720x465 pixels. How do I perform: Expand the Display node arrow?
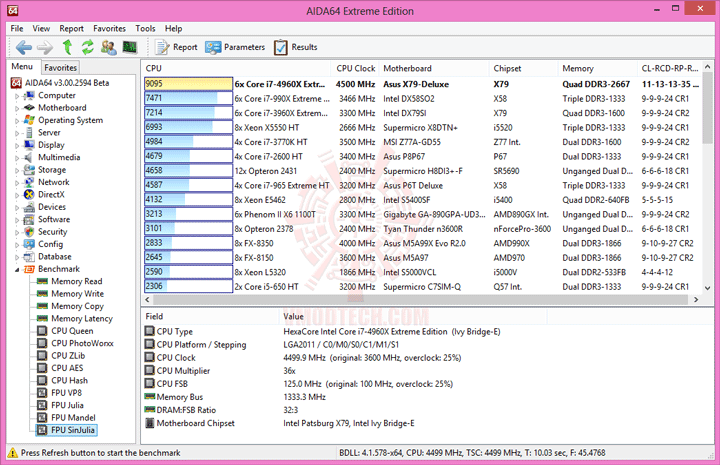17,146
